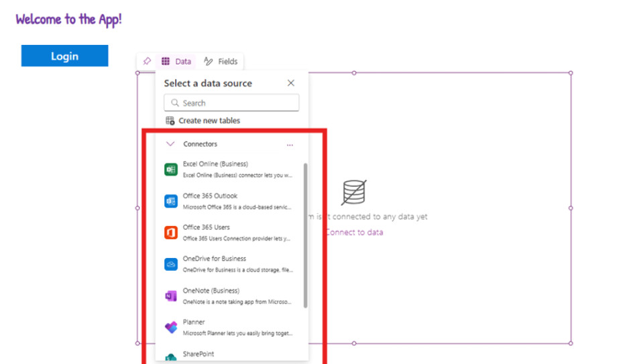Select the OneDrive for Business icon
The image size is (625, 364).
171,264
